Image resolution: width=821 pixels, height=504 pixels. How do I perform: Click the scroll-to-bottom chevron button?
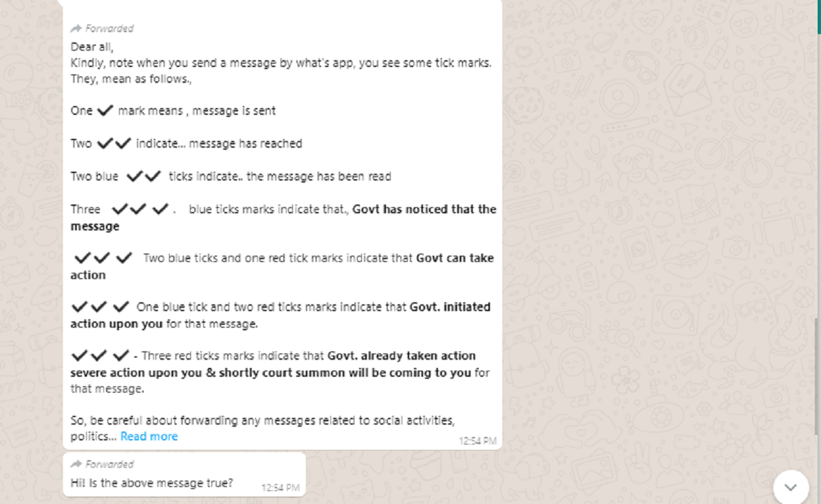tap(790, 488)
